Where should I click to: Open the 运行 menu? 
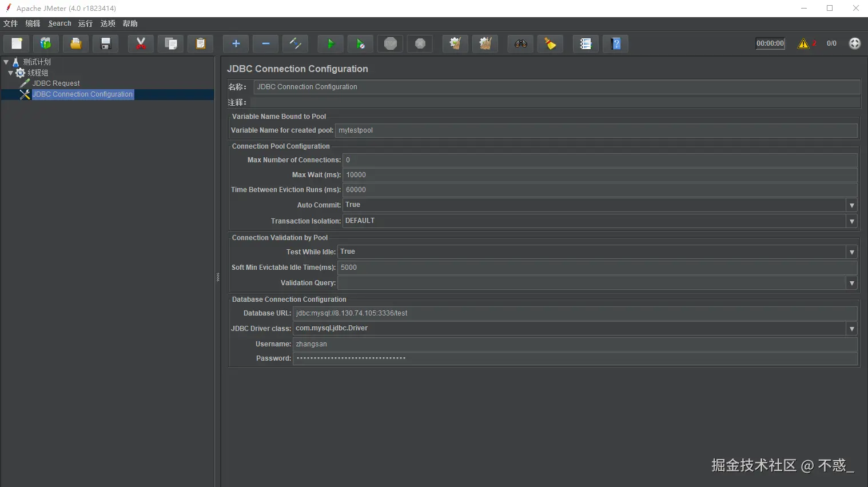pos(85,23)
